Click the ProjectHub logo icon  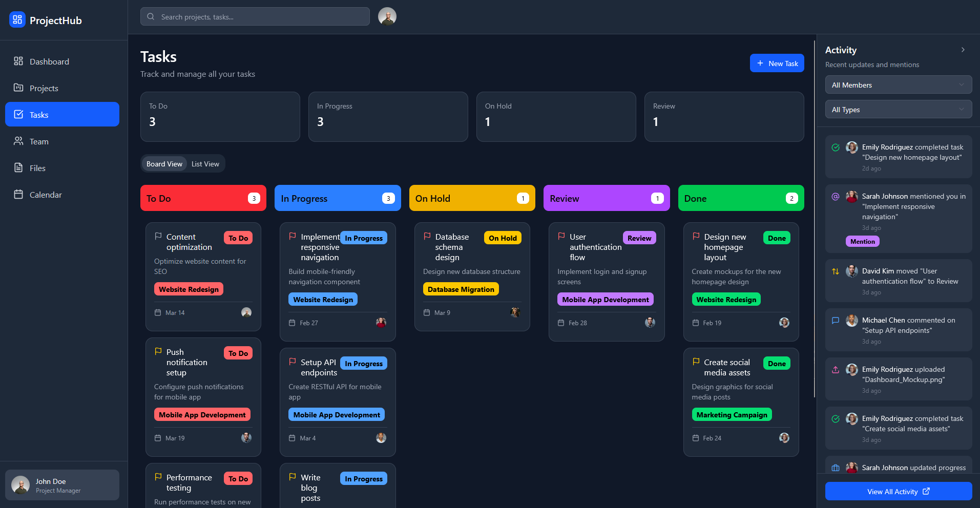[17, 20]
